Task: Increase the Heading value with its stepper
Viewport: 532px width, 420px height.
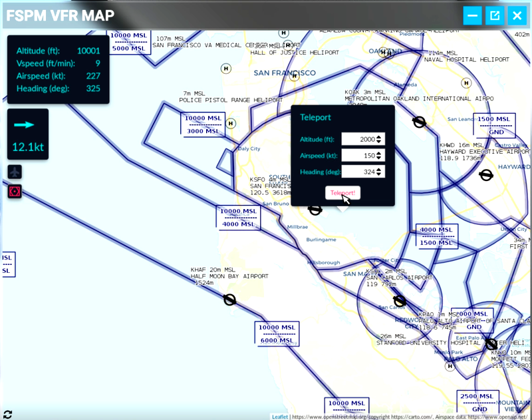Action: [x=379, y=169]
